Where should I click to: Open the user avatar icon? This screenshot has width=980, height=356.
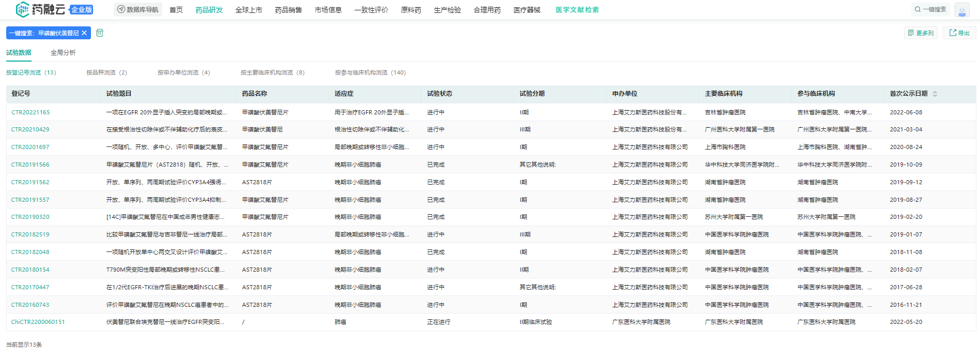click(x=962, y=10)
